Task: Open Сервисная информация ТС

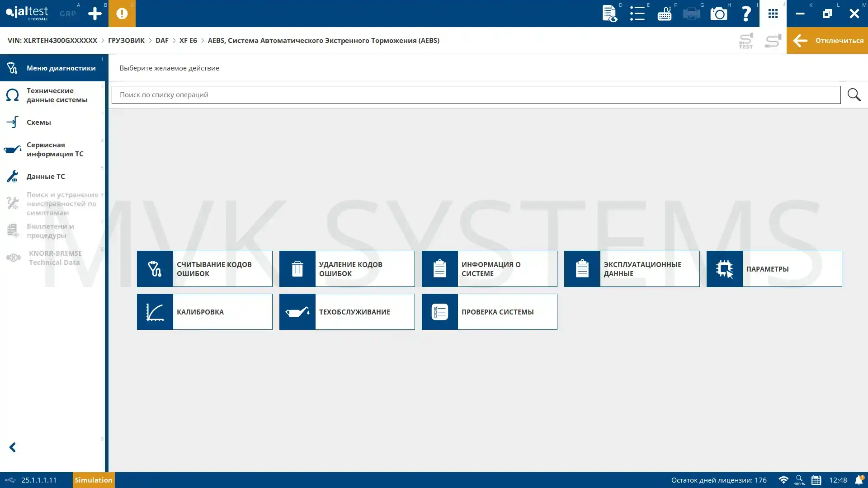Action: pyautogui.click(x=52, y=149)
